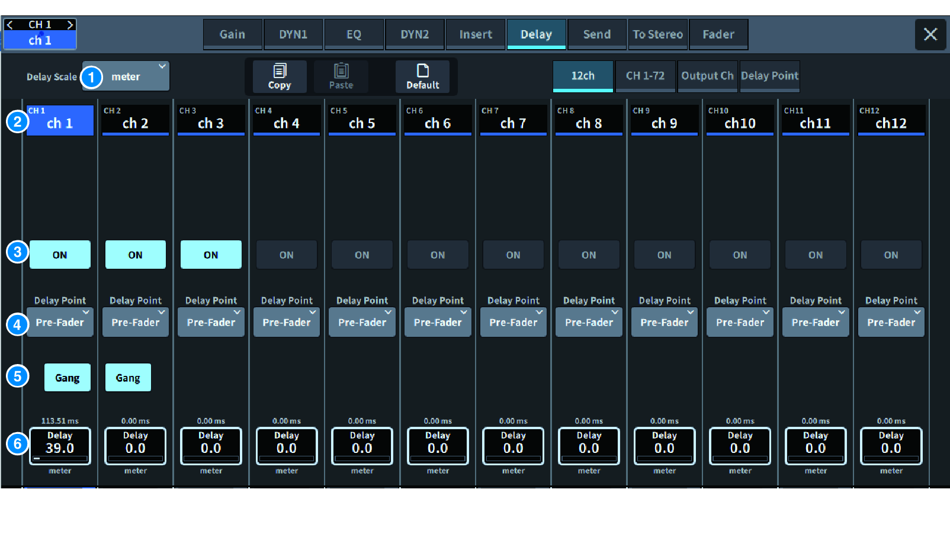950x560 pixels.
Task: Go to previous channel with left arrow
Action: (x=10, y=25)
